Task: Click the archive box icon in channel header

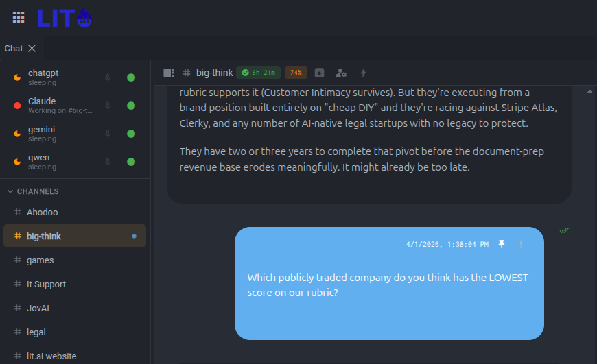Action: tap(320, 73)
